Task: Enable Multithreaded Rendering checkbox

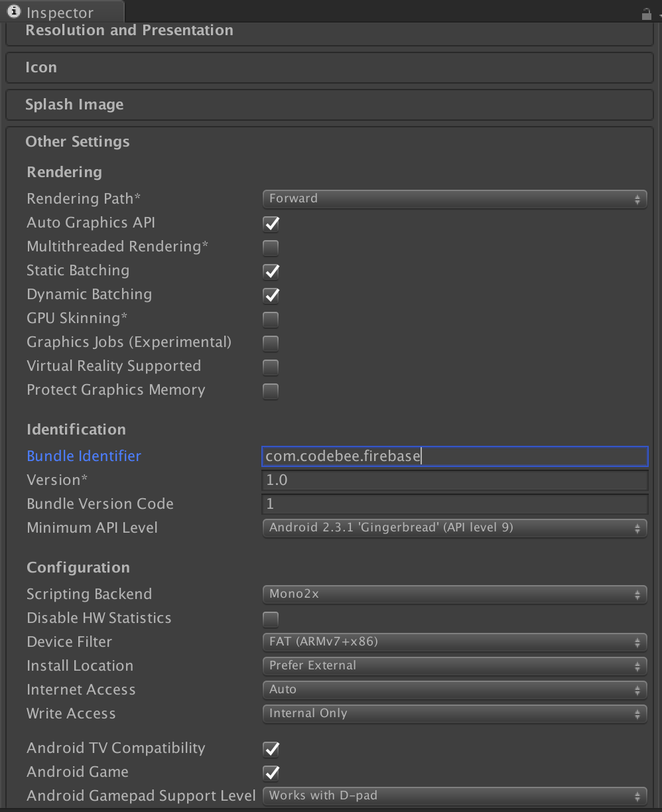Action: click(271, 247)
